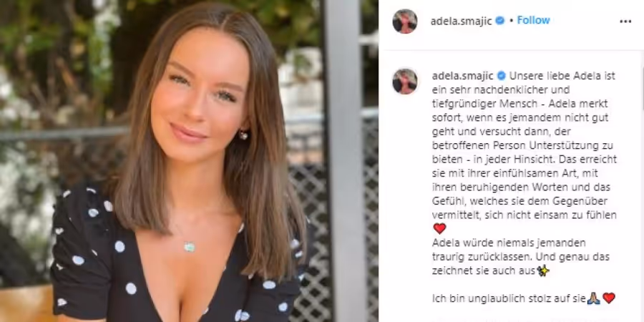Viewport: 644px width, 322px height.
Task: Open the profile avatar in post header
Action: pyautogui.click(x=404, y=21)
